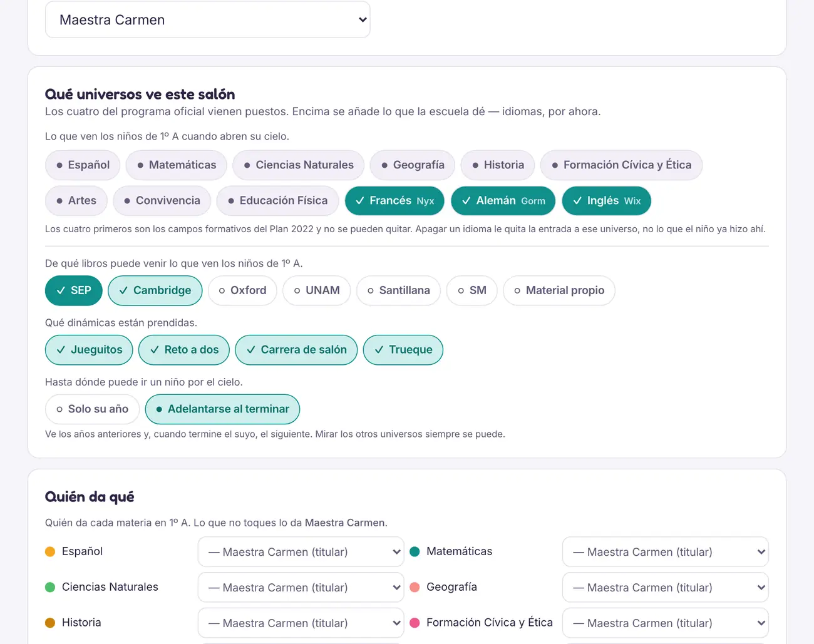The height and width of the screenshot is (644, 814).
Task: Click the teal Matemáticas color dot
Action: (x=415, y=551)
